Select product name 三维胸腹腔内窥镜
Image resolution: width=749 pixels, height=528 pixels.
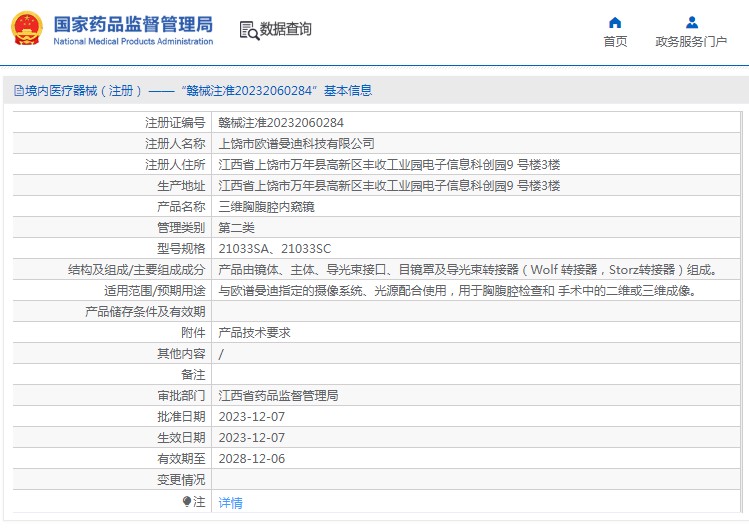coord(266,207)
